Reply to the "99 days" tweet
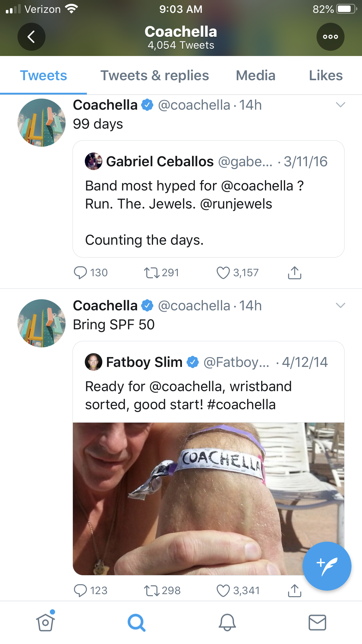 pyautogui.click(x=80, y=273)
